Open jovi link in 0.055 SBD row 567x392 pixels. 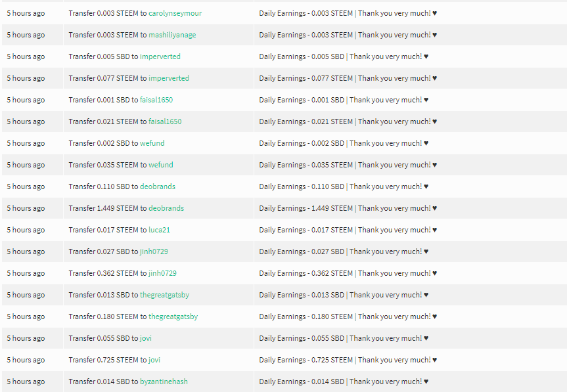tap(145, 339)
